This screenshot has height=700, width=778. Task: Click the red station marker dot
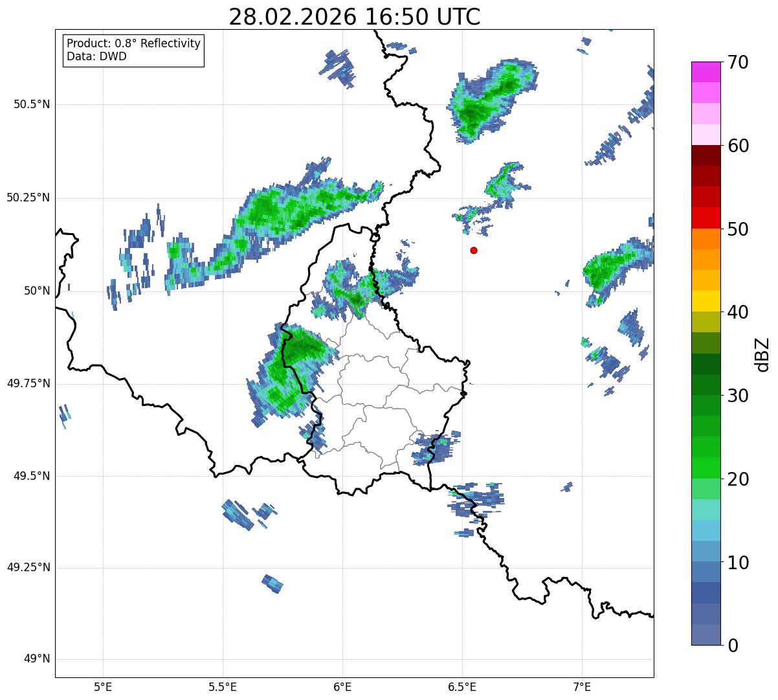point(474,250)
